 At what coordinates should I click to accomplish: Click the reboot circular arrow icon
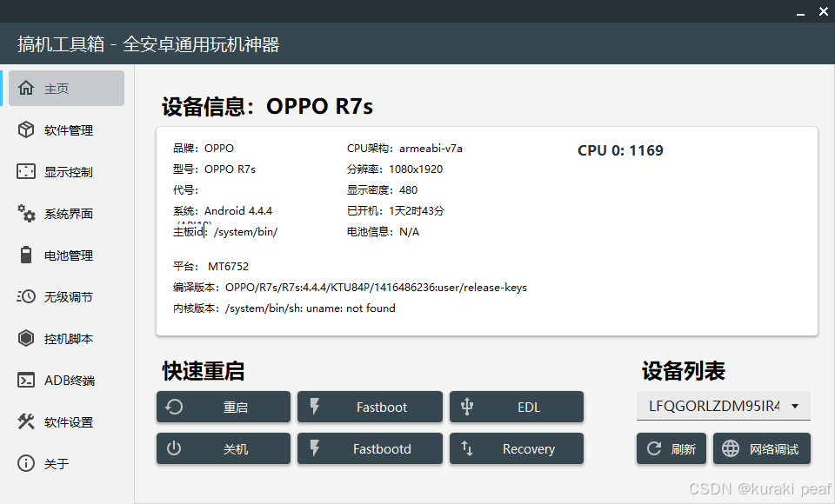tap(174, 407)
